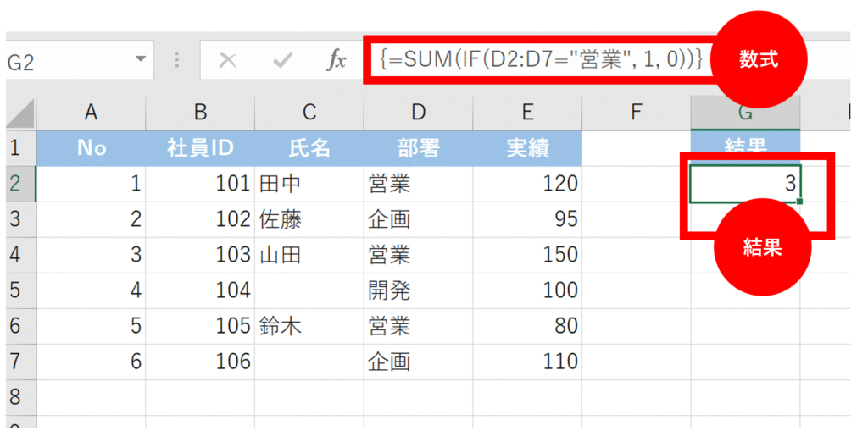Viewport: 868px width, 442px height.
Task: Click the formula bar vertical dots handle
Action: [x=177, y=60]
